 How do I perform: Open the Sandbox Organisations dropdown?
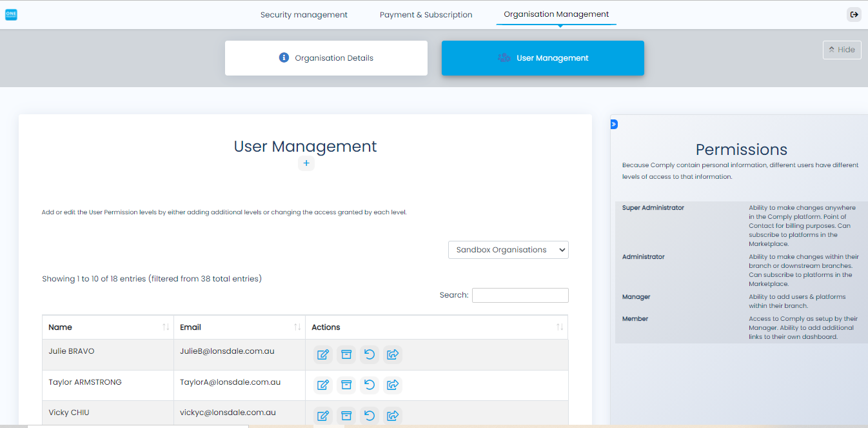coord(508,250)
